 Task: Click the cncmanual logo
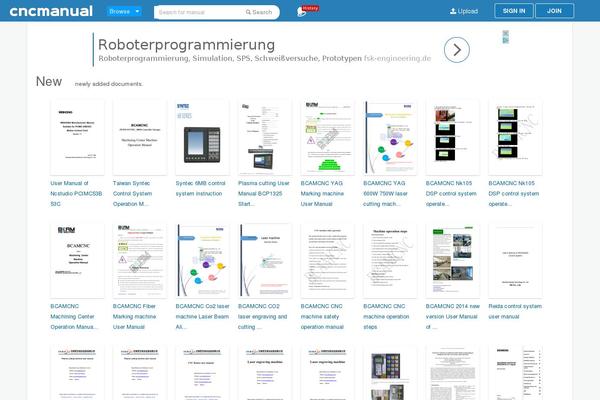(51, 11)
